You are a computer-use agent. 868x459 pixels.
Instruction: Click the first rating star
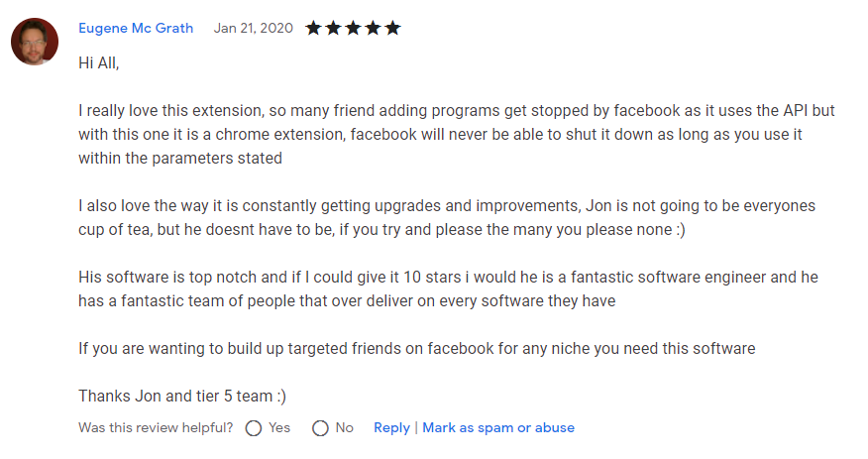click(313, 28)
